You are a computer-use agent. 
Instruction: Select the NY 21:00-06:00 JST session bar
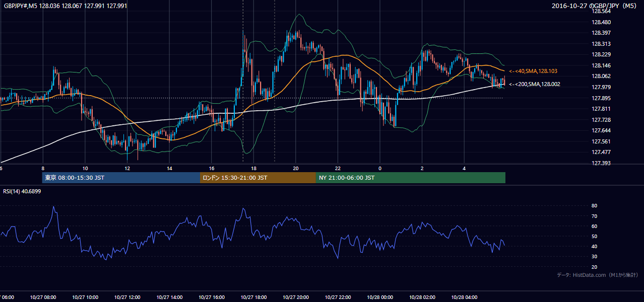[x=411, y=178]
